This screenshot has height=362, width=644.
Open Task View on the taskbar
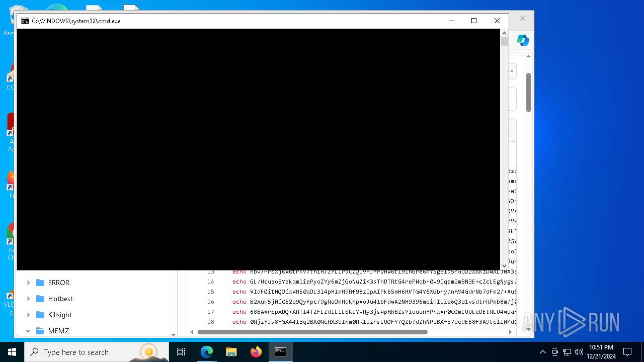pyautogui.click(x=181, y=352)
